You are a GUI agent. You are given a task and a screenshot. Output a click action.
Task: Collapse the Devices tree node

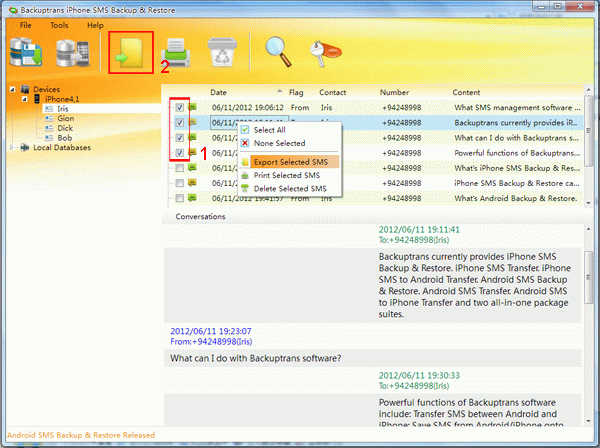(13, 90)
